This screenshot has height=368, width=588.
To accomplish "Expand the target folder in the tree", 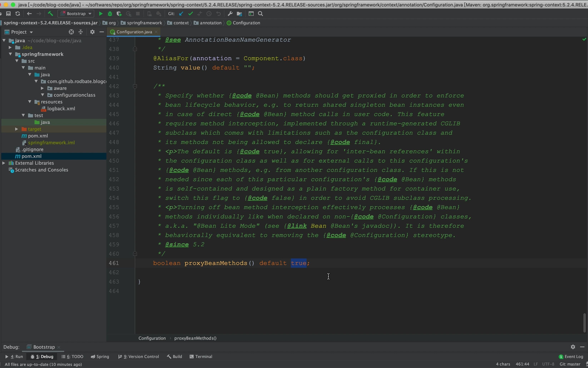I will [x=16, y=129].
